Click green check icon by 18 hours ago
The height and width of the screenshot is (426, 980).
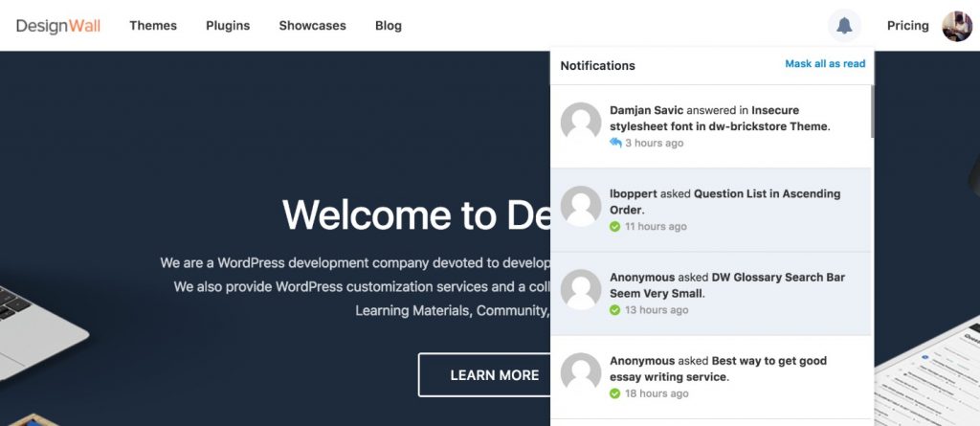615,393
